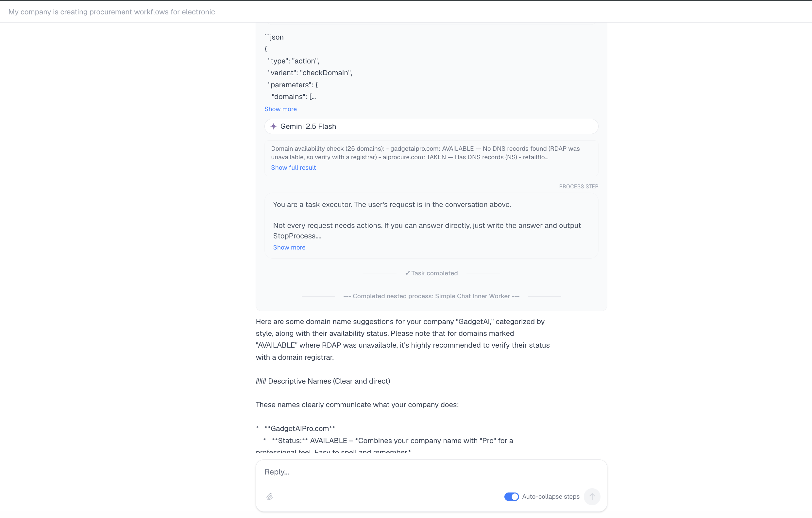The image size is (812, 518).
Task: Click the PROCESS STEP label
Action: point(578,186)
